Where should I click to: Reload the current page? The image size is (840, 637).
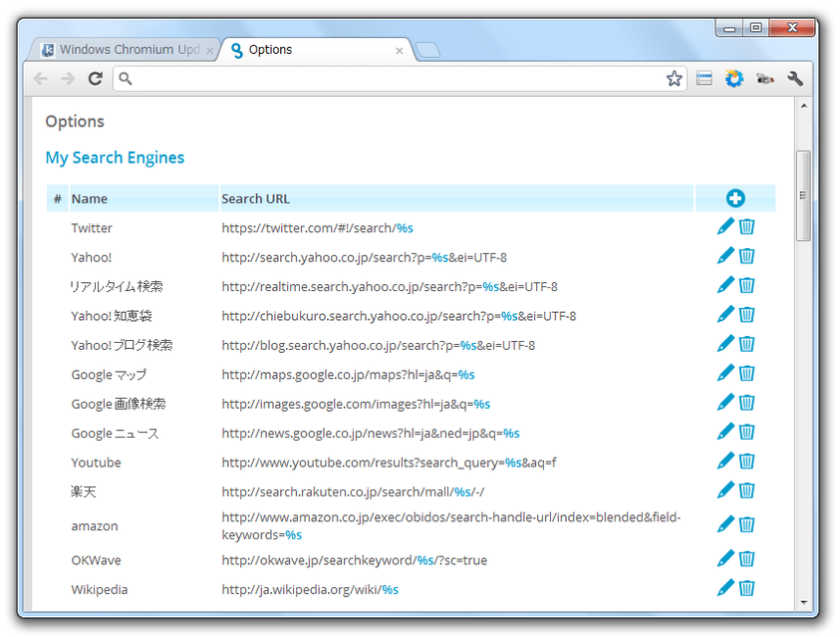point(96,79)
